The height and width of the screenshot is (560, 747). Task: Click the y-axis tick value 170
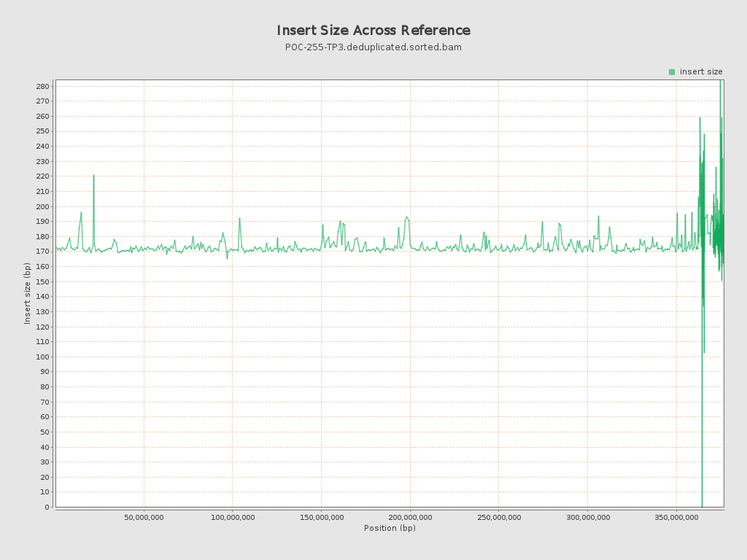click(42, 252)
